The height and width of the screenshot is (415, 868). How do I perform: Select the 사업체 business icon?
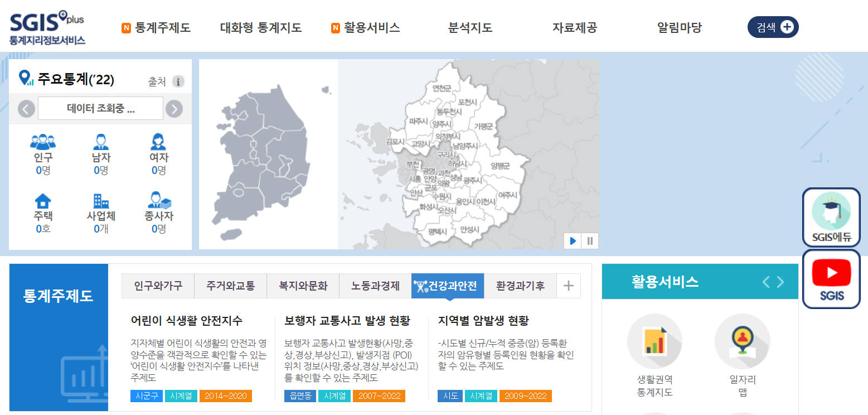(x=100, y=206)
